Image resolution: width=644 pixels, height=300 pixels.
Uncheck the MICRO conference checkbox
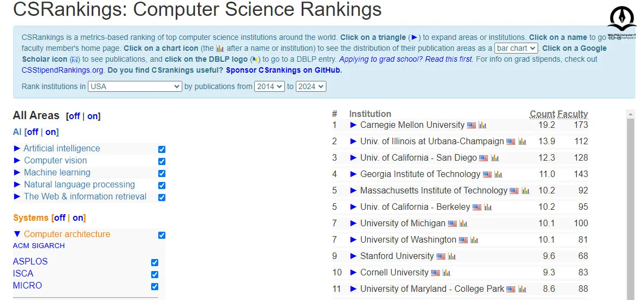(x=155, y=286)
